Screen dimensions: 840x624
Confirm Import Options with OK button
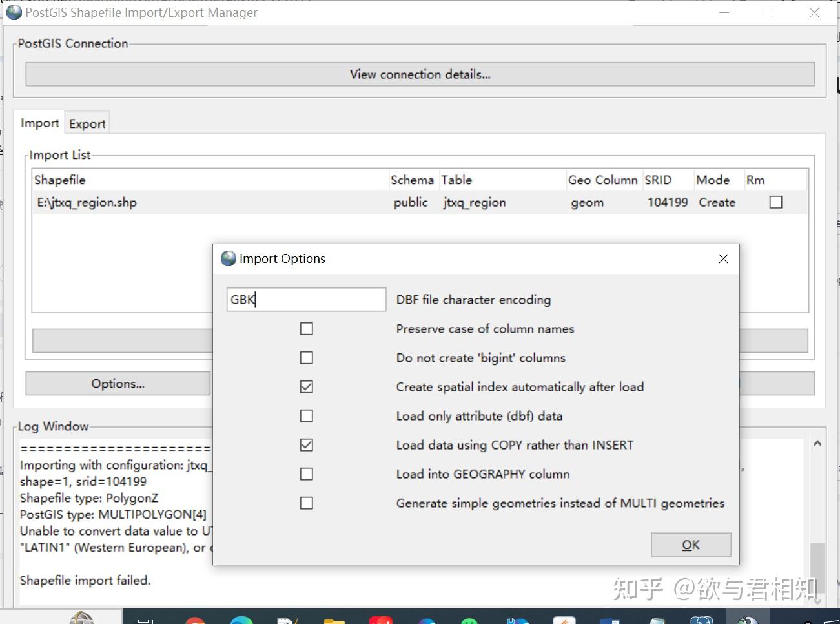coord(691,545)
